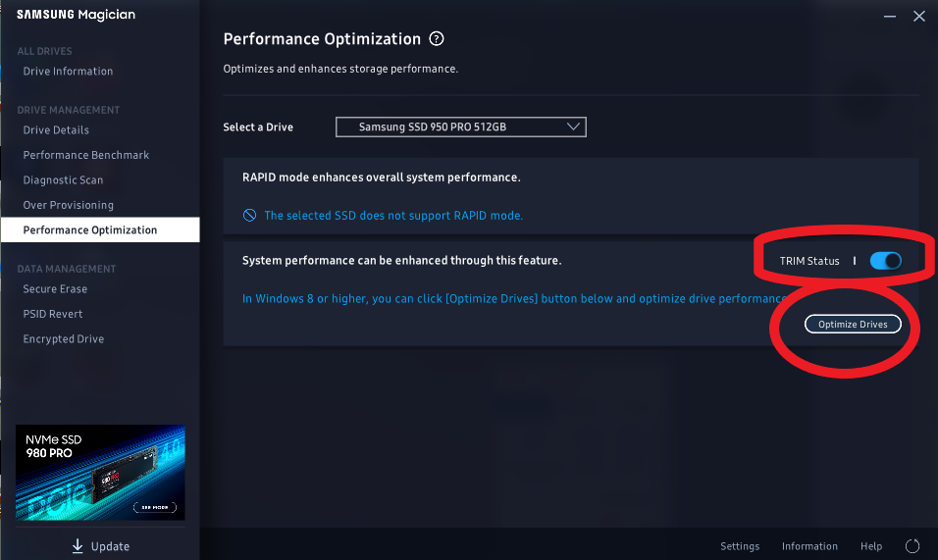
Task: Expand drive list with the chevron arrow
Action: 573,127
